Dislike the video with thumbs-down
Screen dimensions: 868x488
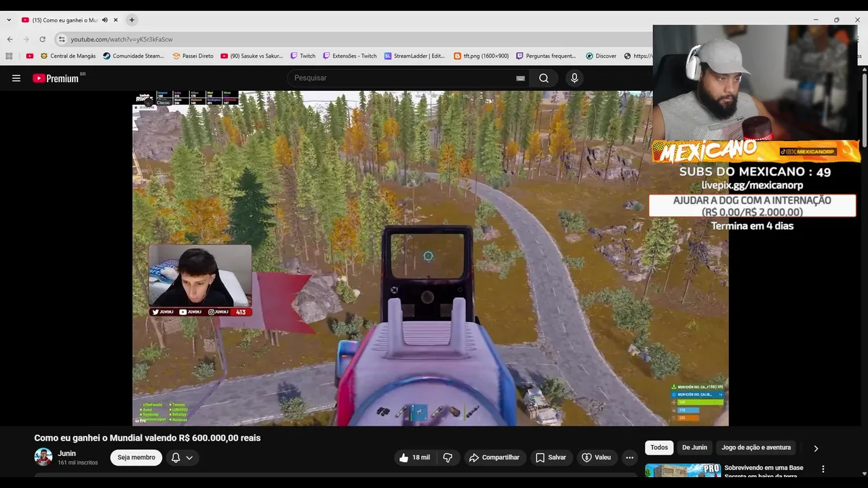coord(448,457)
